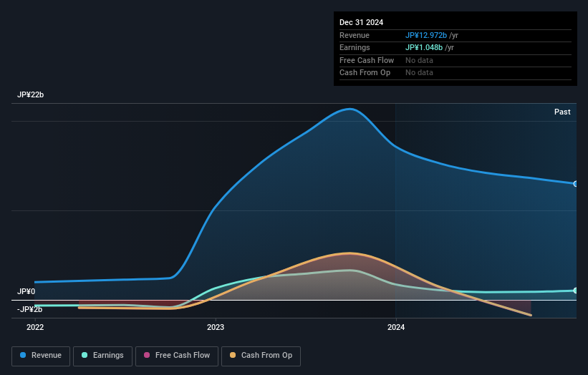The width and height of the screenshot is (588, 375).
Task: Click the tooltip Revenue row label
Action: (x=355, y=35)
